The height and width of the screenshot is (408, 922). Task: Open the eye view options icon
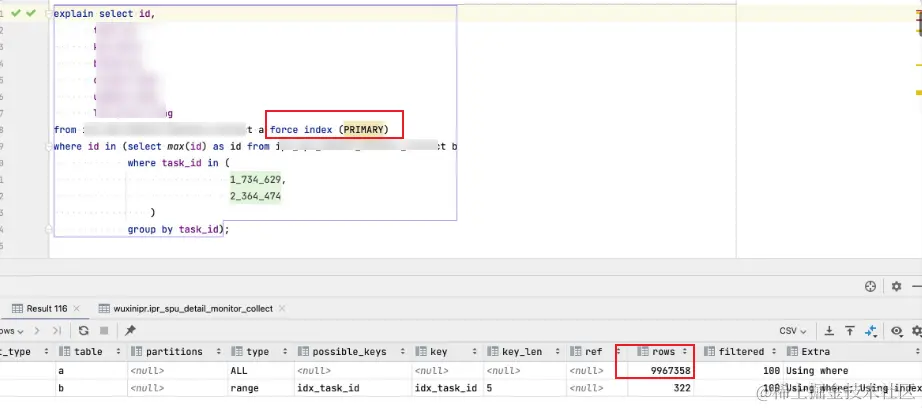coord(896,331)
